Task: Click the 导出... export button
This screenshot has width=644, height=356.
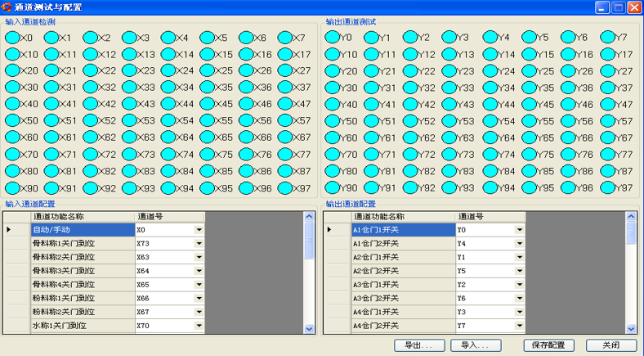Action: (x=419, y=345)
